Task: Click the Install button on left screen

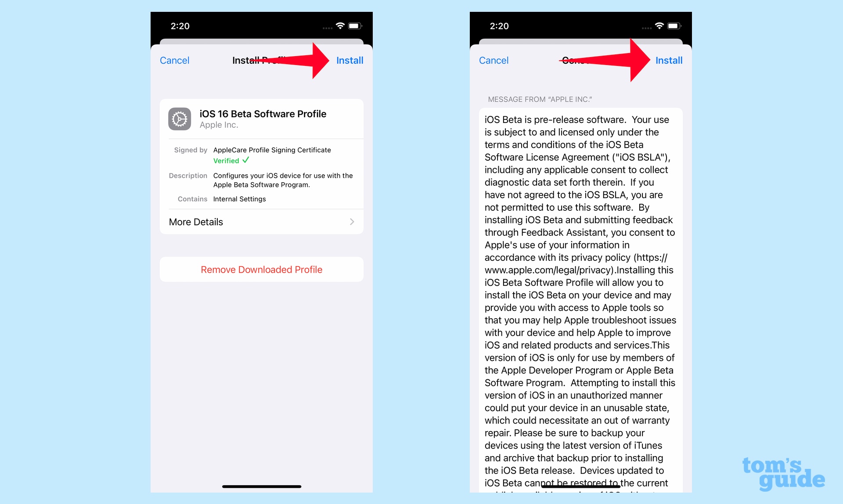Action: click(350, 60)
